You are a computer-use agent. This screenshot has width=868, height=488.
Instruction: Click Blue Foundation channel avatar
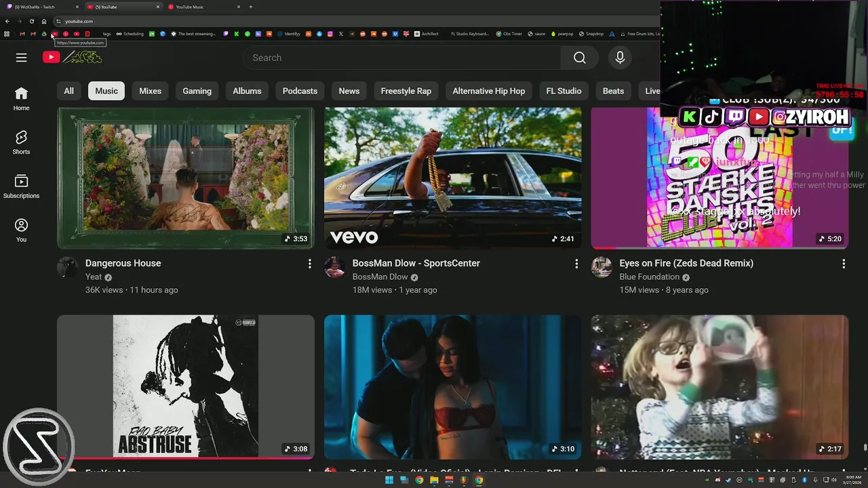point(601,267)
